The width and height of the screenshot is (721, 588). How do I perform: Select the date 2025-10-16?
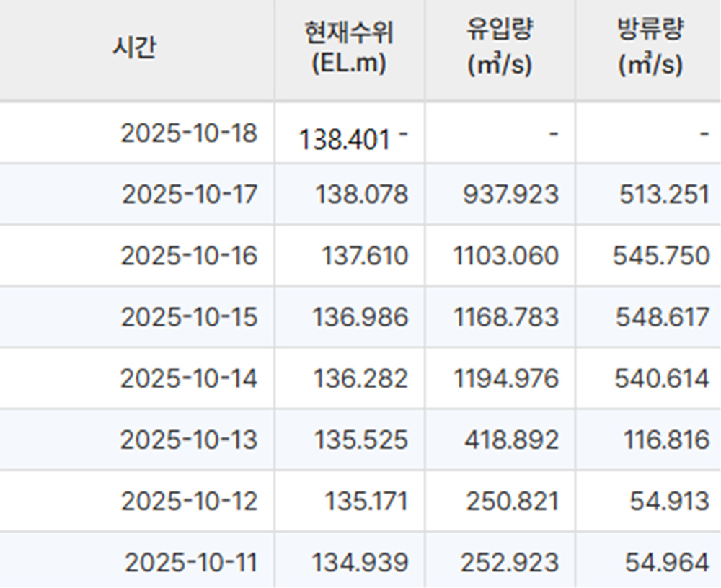coord(190,255)
